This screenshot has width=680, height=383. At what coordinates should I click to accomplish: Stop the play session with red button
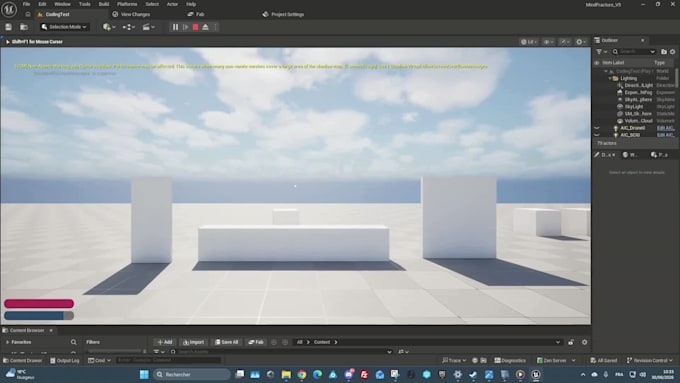point(196,27)
